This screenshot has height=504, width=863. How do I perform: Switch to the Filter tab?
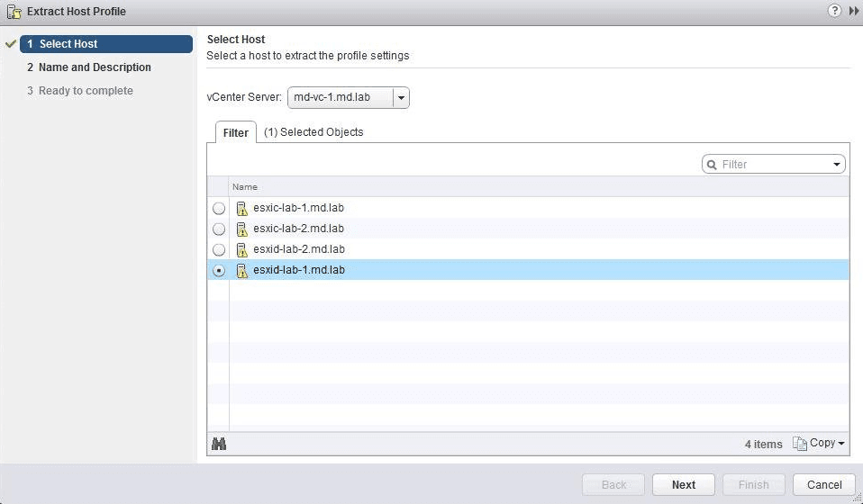click(x=235, y=132)
